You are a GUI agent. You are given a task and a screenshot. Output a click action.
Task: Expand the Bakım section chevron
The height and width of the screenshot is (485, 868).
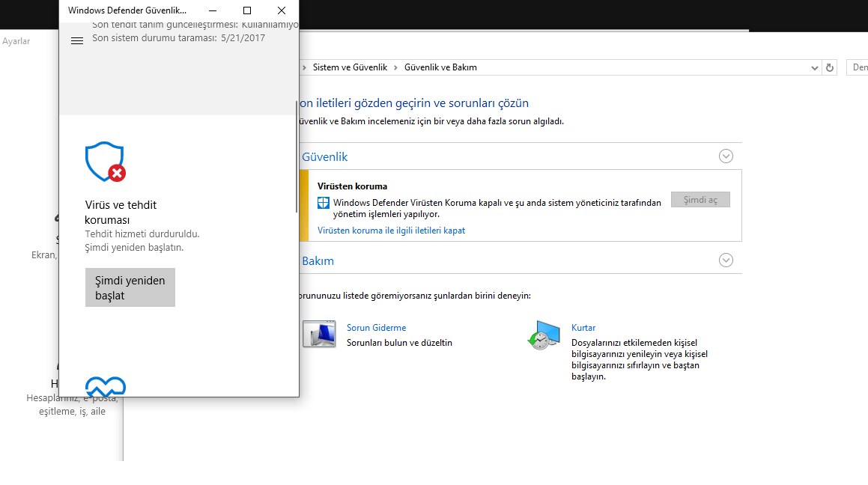click(726, 260)
